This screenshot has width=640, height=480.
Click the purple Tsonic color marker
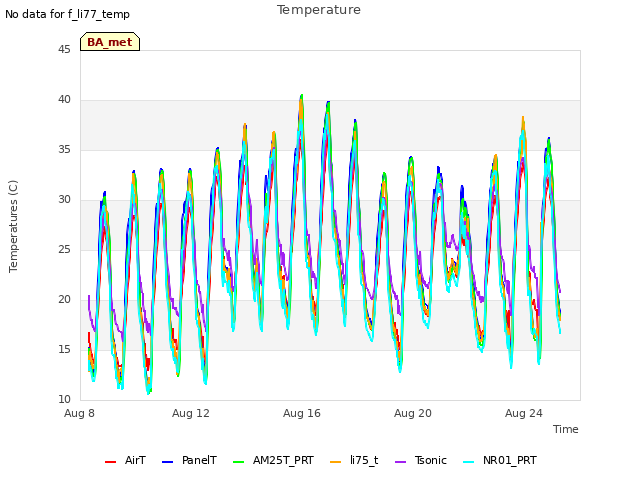coord(400,462)
